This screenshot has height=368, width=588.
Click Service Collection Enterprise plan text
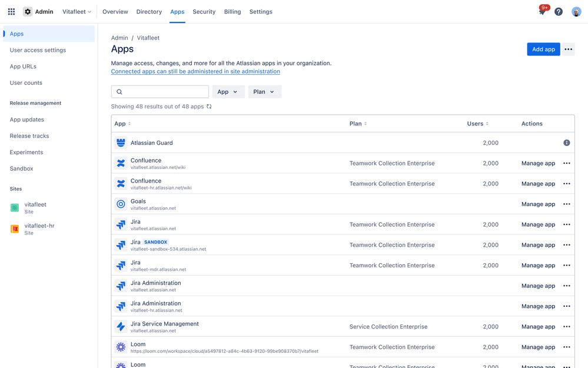pos(388,327)
